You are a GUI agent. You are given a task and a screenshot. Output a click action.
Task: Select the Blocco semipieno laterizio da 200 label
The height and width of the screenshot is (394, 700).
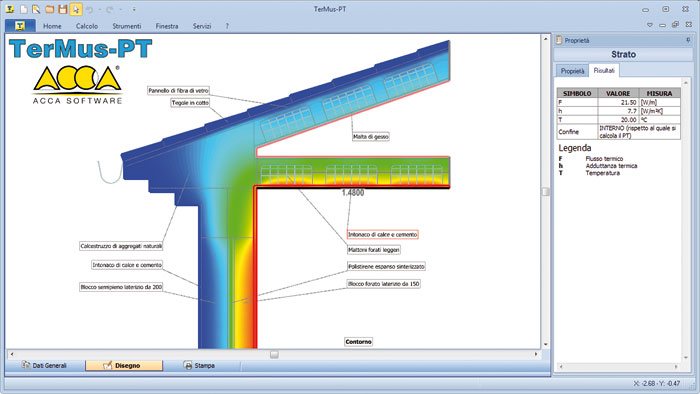[x=121, y=287]
